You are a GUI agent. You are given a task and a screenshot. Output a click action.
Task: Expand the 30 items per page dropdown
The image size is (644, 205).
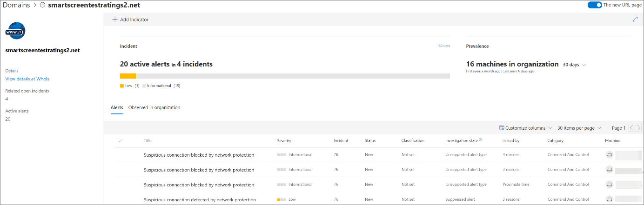[579, 128]
